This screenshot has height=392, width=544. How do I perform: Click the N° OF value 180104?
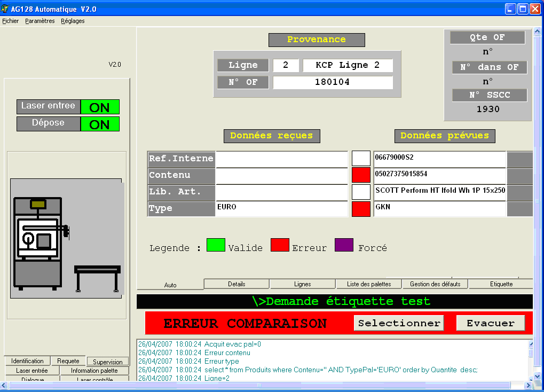tap(333, 82)
